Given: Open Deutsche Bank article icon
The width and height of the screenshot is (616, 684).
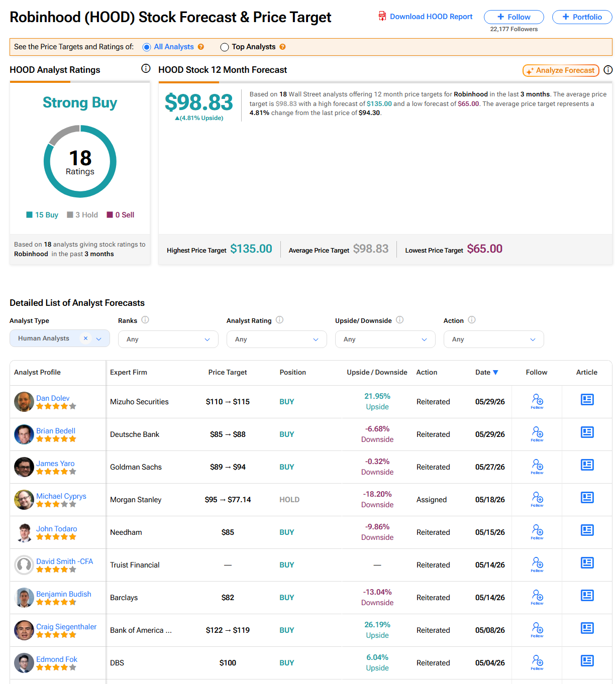Looking at the screenshot, I should click(x=587, y=432).
